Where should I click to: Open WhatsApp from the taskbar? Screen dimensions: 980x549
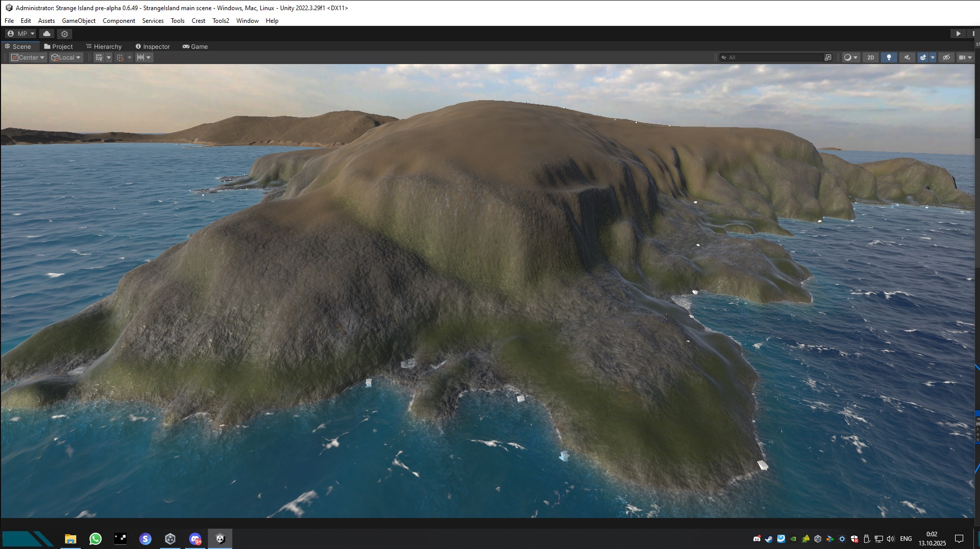tap(95, 539)
